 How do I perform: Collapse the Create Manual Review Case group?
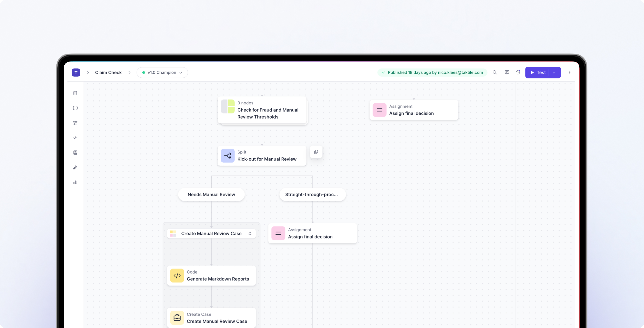point(250,234)
